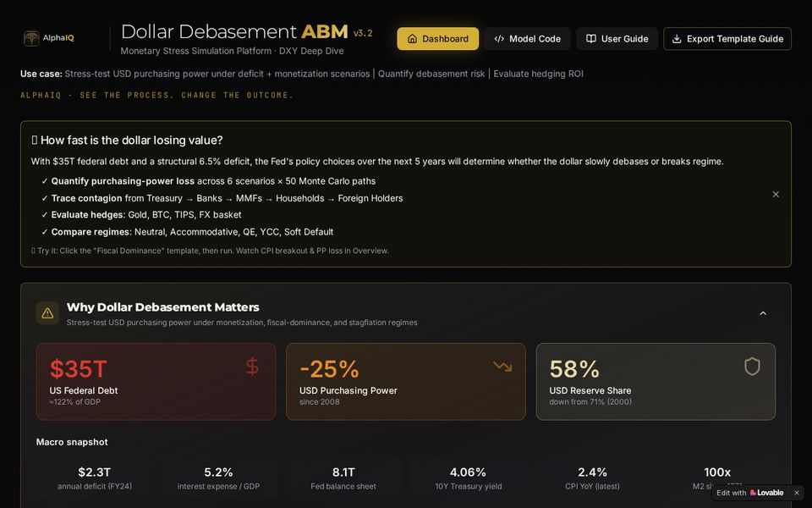The width and height of the screenshot is (812, 508).
Task: Click the dollar sign icon on debt card
Action: (x=252, y=367)
